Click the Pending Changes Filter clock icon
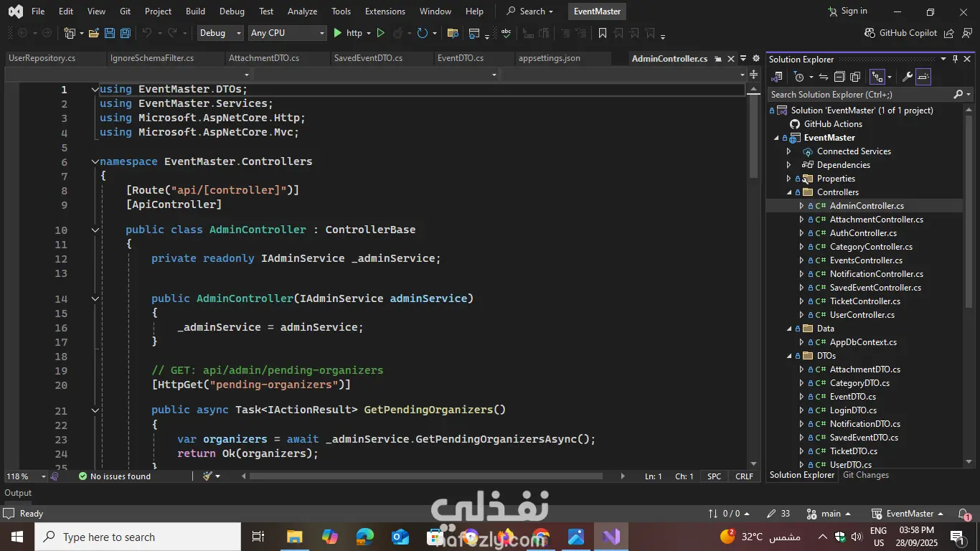 click(x=799, y=77)
